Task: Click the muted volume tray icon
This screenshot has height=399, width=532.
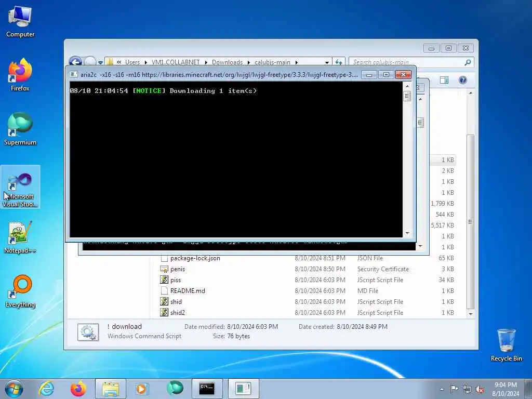Action: [x=480, y=389]
